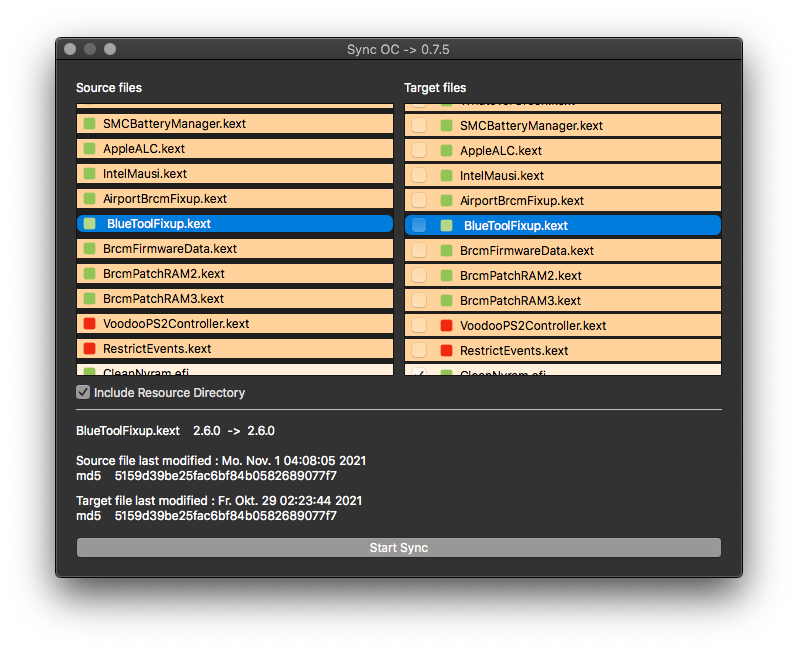The image size is (798, 651).
Task: Click green status icon of source AppleALC.kext
Action: pyautogui.click(x=90, y=148)
